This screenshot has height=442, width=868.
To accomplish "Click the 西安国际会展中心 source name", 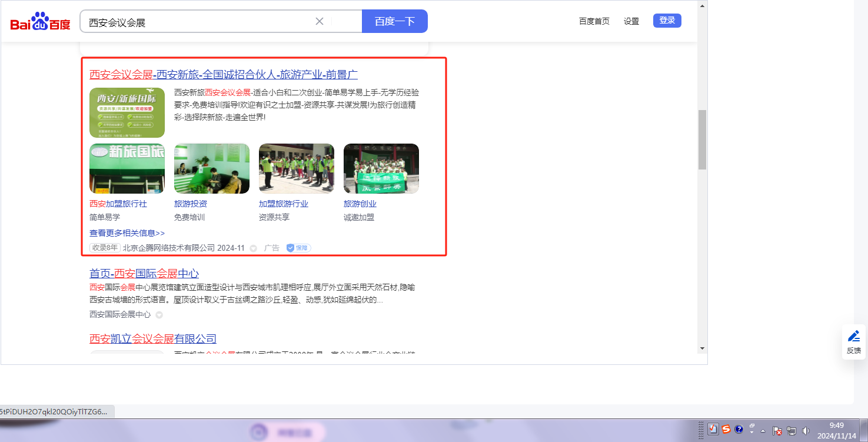I will pos(120,314).
